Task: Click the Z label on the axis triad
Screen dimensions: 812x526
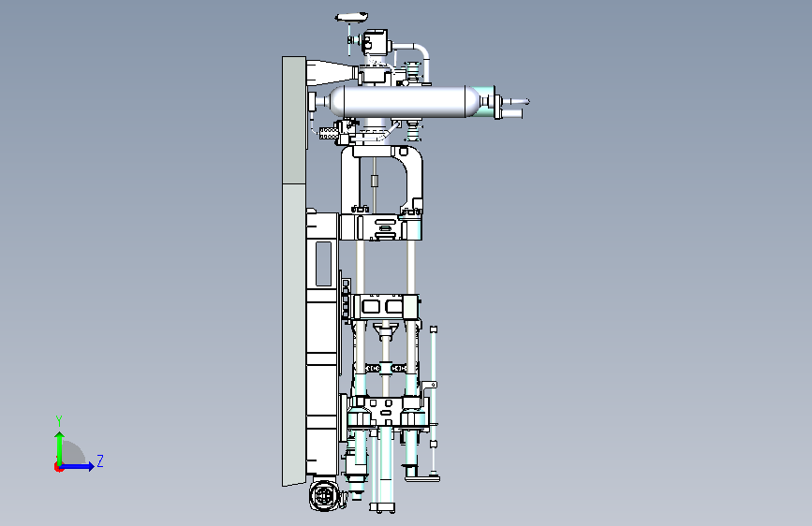Action: pos(100,460)
